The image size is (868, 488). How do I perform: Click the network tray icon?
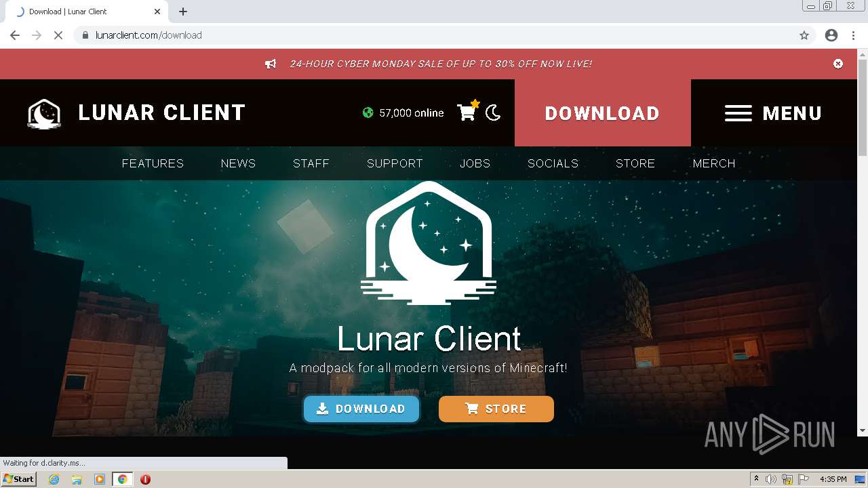click(x=787, y=479)
